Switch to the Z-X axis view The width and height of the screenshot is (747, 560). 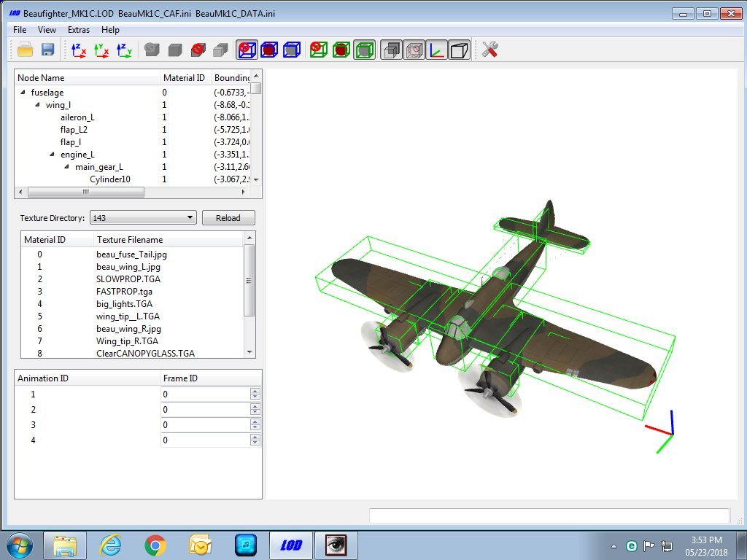78,50
